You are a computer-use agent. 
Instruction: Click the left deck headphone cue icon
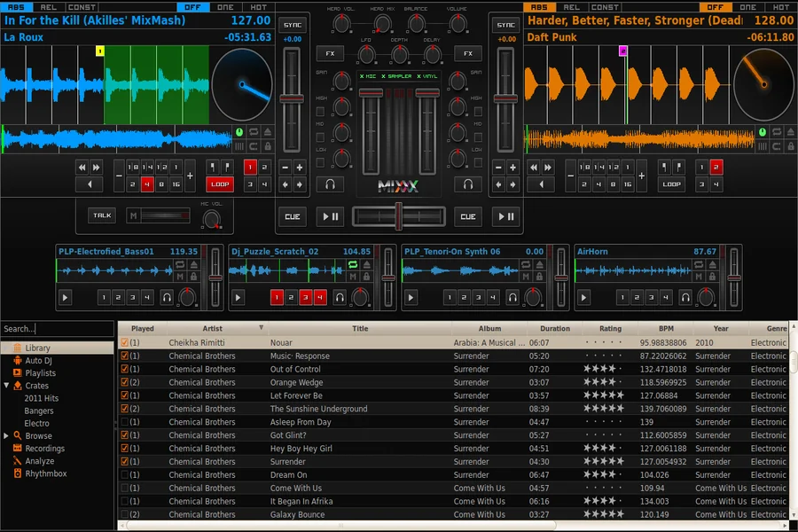(330, 184)
